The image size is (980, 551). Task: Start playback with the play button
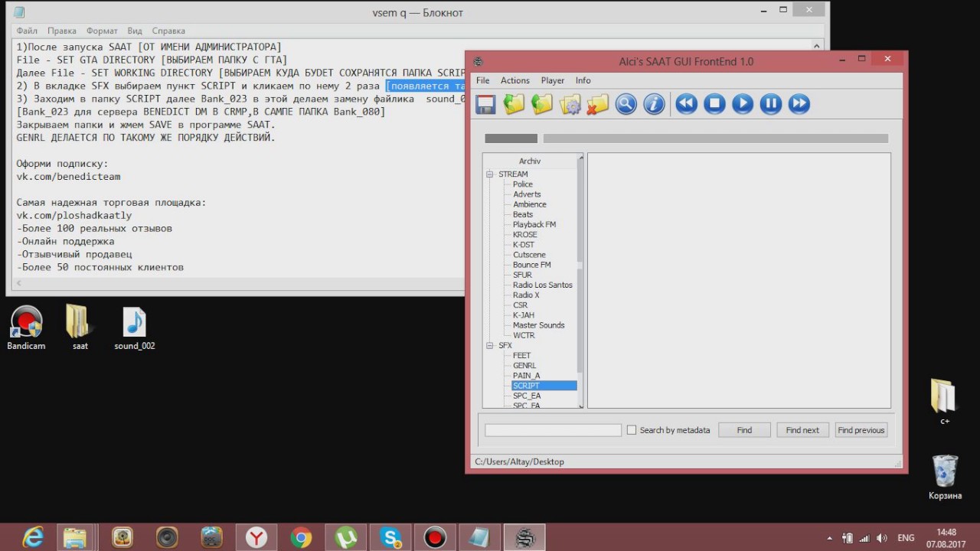coord(743,104)
